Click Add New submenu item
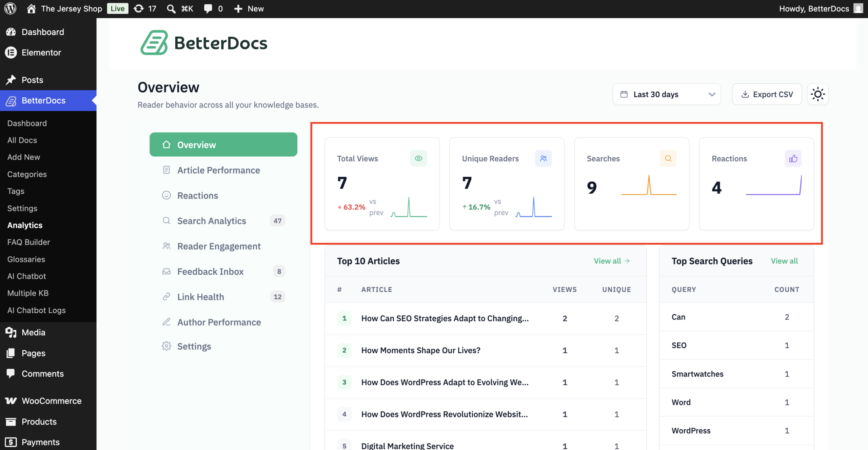Image resolution: width=868 pixels, height=450 pixels. (24, 157)
